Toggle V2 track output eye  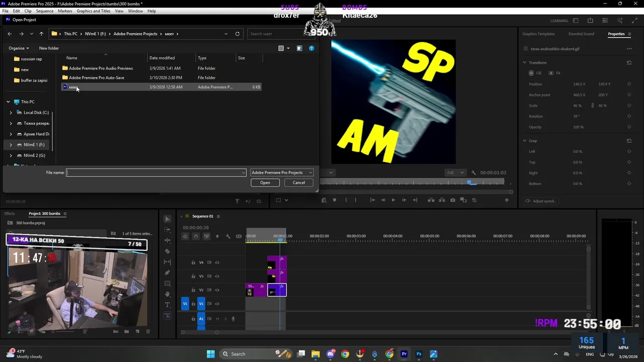click(217, 290)
